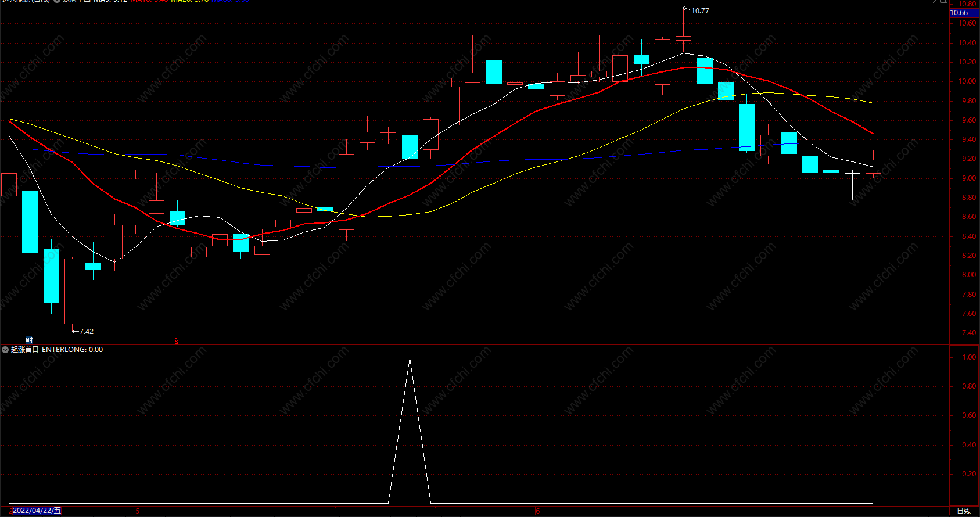Click the 7.42 low price annotation
The height and width of the screenshot is (517, 980).
[x=86, y=332]
